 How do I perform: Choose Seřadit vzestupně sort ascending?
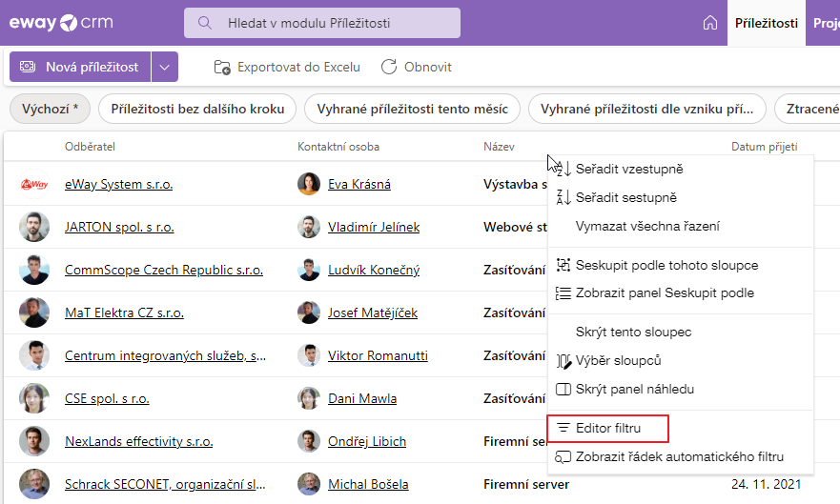tap(629, 169)
